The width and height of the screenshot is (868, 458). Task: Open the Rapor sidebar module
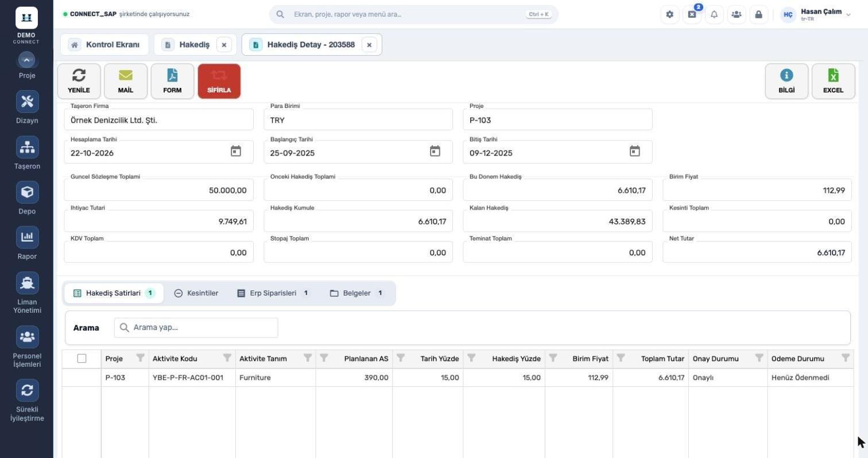pos(27,243)
